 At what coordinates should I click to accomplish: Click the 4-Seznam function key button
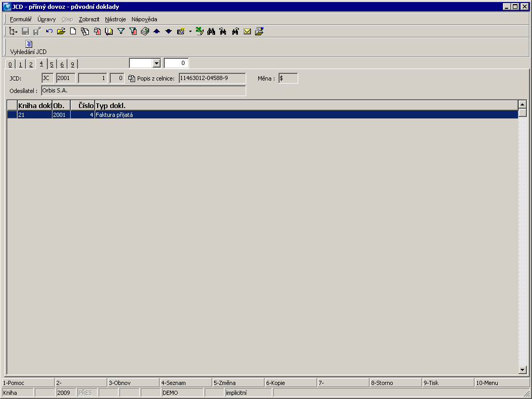(x=185, y=383)
